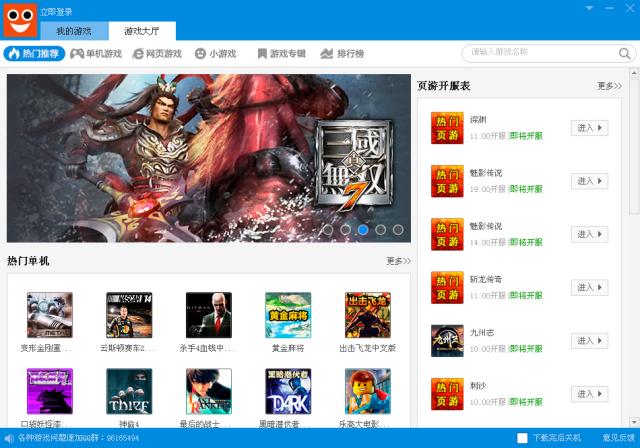Click 更多>> beside 热门单机
Screen dimensions: 640x448
pos(398,261)
